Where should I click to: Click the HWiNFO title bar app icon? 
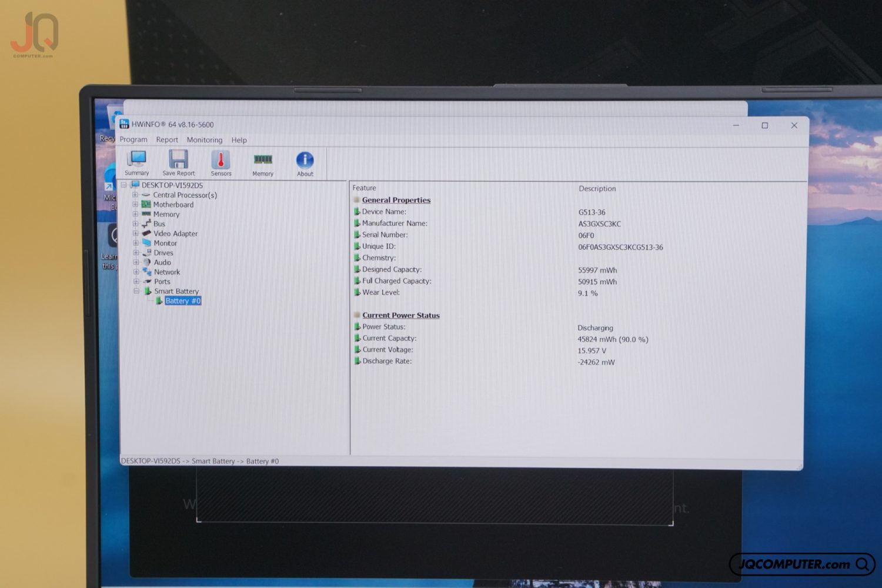[124, 124]
